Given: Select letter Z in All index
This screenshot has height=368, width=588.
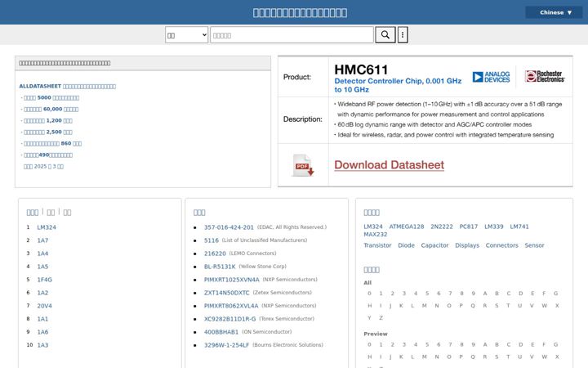Looking at the screenshot, I should (x=381, y=318).
